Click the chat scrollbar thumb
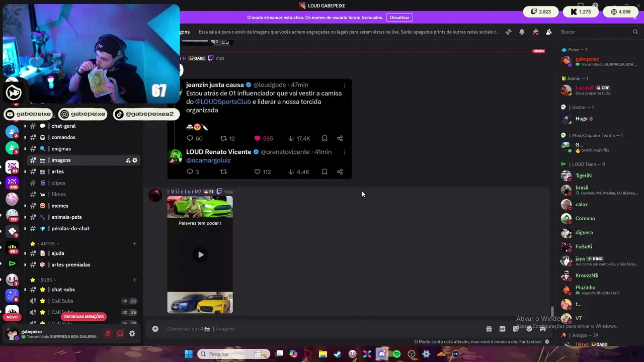 [552, 312]
